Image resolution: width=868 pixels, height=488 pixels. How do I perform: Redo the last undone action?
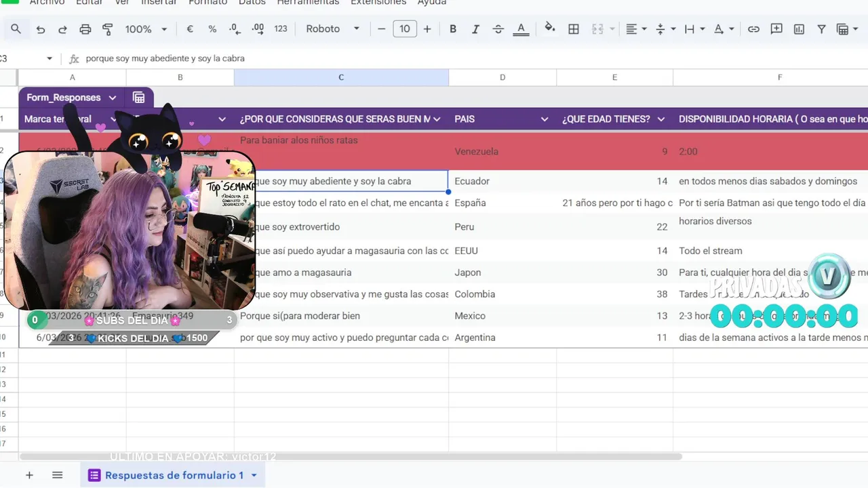click(62, 29)
